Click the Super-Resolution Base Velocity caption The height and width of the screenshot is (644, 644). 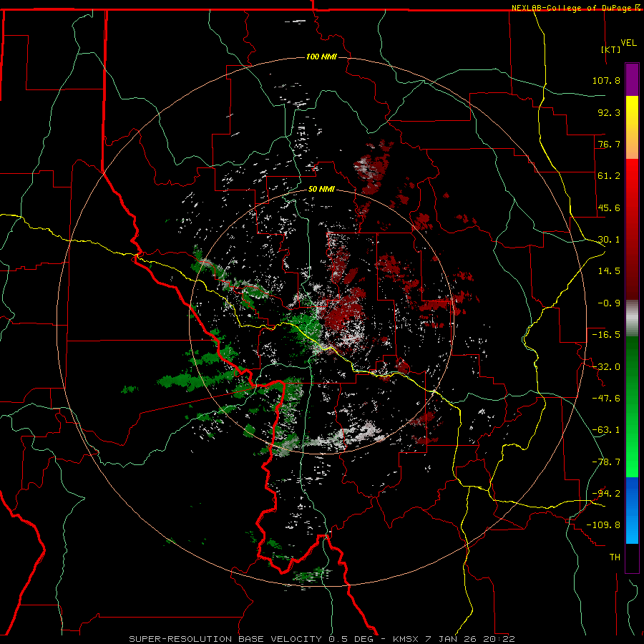click(x=321, y=639)
